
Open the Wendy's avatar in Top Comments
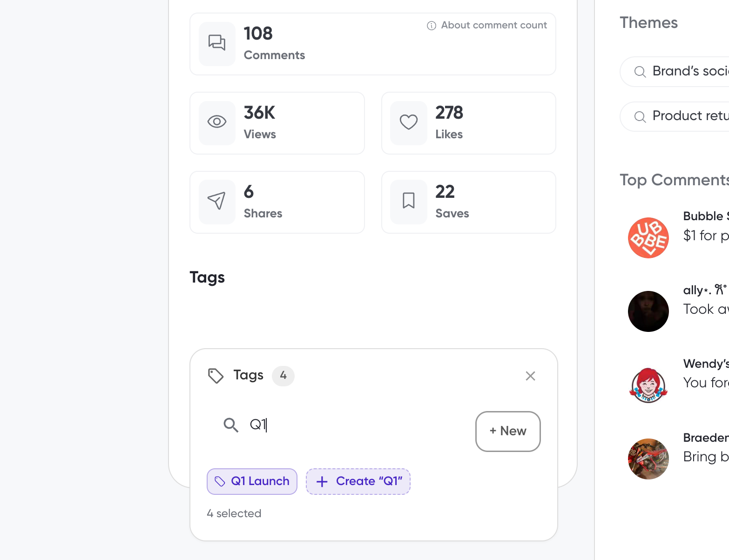tap(648, 385)
